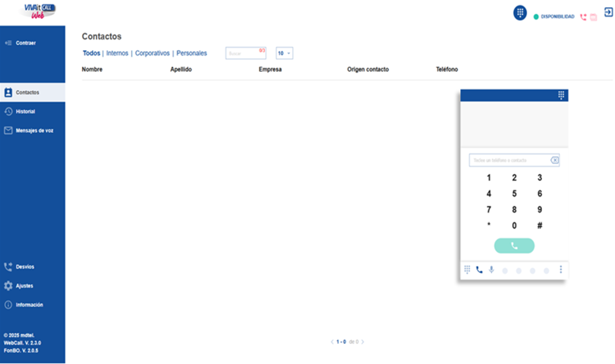
Task: Open the three-dot more options in dialer
Action: [560, 269]
